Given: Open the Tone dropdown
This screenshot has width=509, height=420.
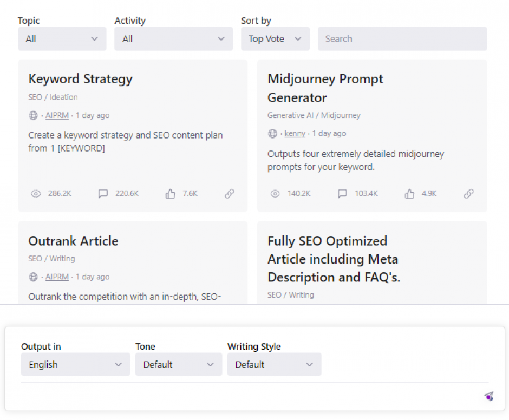Looking at the screenshot, I should point(179,364).
